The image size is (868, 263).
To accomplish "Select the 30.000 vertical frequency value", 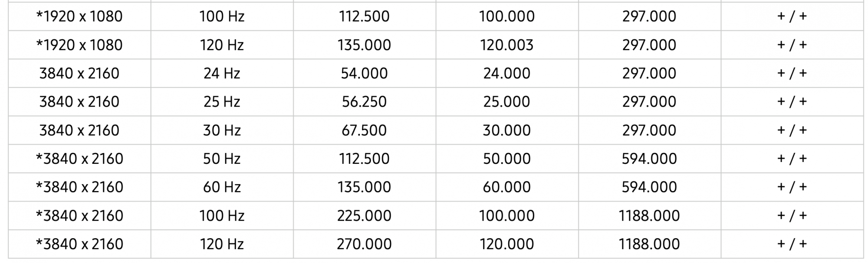I will point(506,130).
